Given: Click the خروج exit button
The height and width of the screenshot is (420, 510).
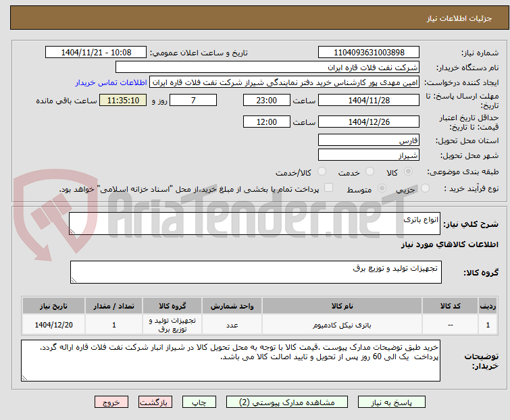Looking at the screenshot, I should click(x=111, y=402).
